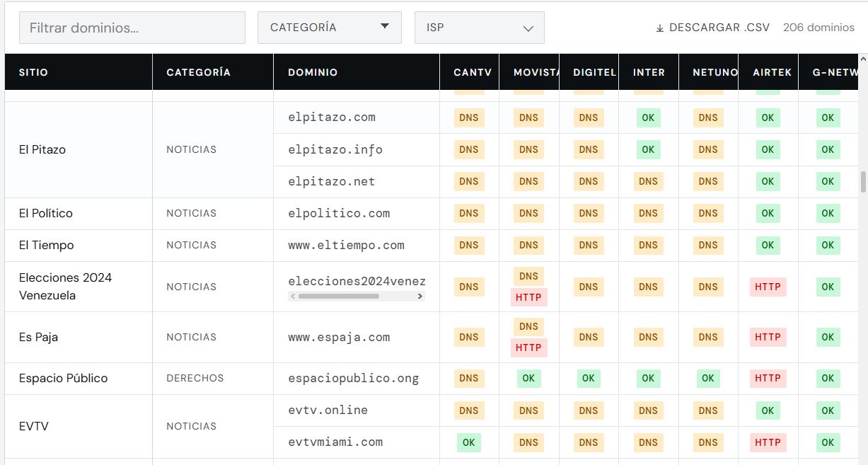868x465 pixels.
Task: Click the SITIO column header
Action: (33, 72)
